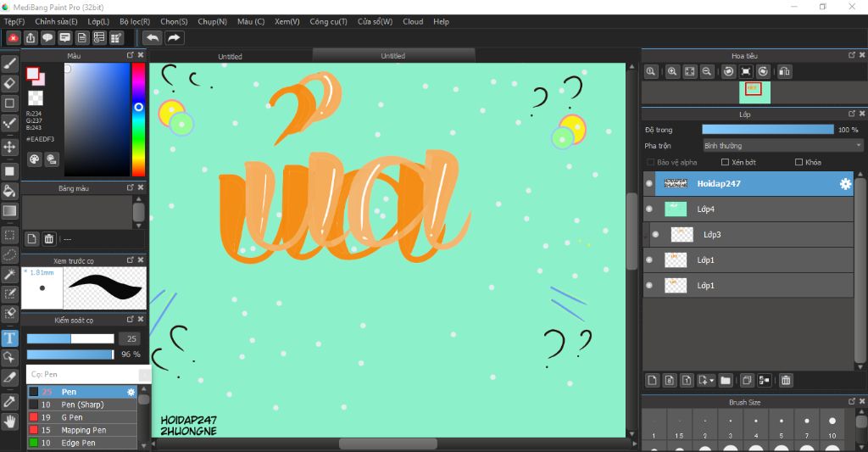The height and width of the screenshot is (452, 868).
Task: Select the Mapping Pen brush
Action: coord(82,431)
